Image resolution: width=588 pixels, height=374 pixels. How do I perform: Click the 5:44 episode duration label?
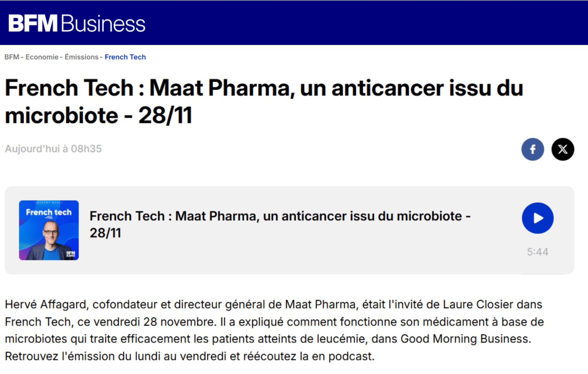click(x=538, y=252)
